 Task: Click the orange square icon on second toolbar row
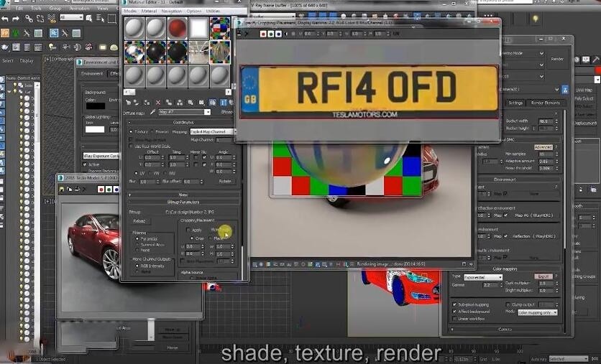(x=5, y=33)
